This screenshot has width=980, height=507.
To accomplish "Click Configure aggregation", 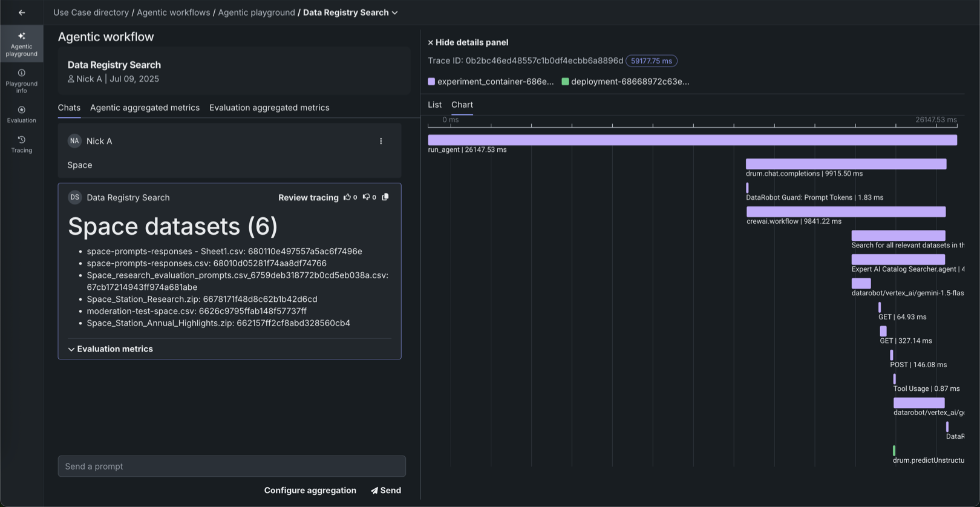I will point(310,491).
